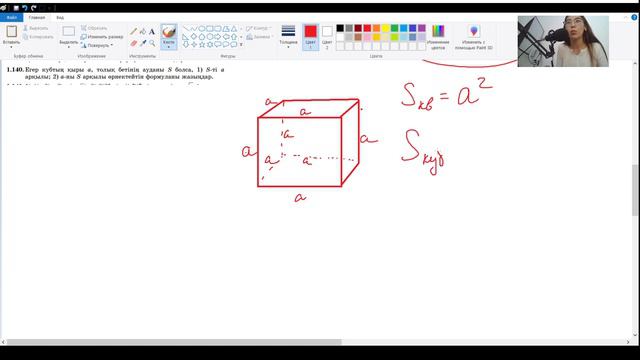Select the Pencil tool
Viewport: 640px width, 360px height.
[133, 31]
